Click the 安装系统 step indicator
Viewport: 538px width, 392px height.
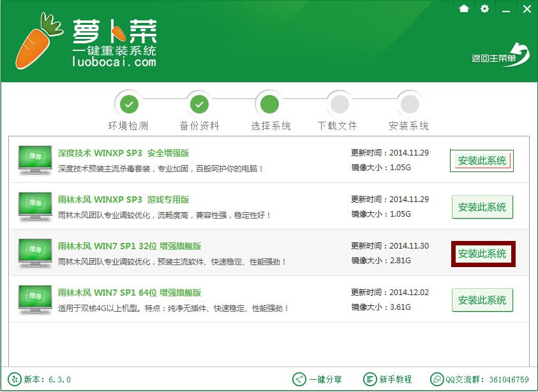click(x=409, y=103)
